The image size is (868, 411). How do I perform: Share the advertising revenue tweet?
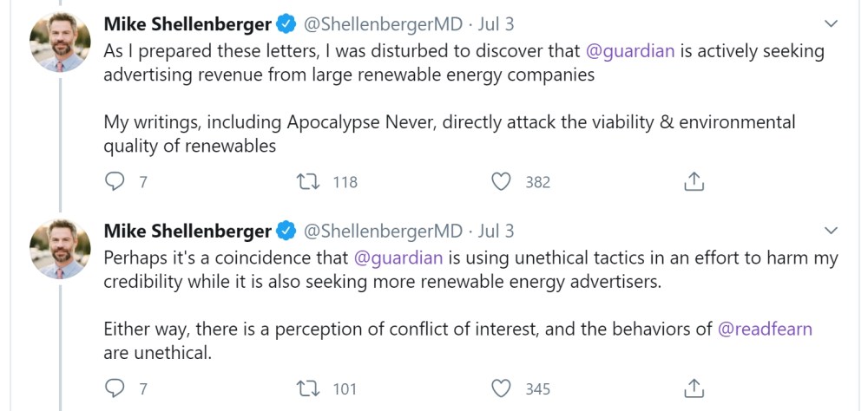pos(694,181)
